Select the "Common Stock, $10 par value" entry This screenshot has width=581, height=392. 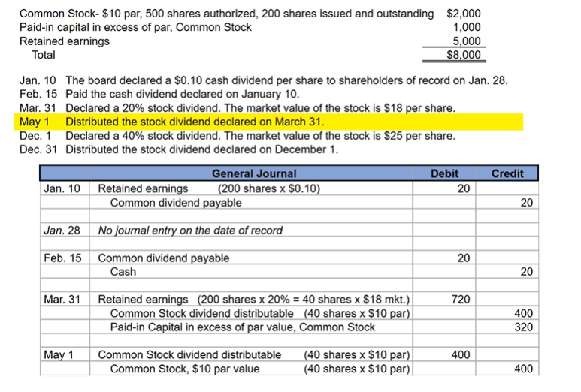pyautogui.click(x=184, y=369)
